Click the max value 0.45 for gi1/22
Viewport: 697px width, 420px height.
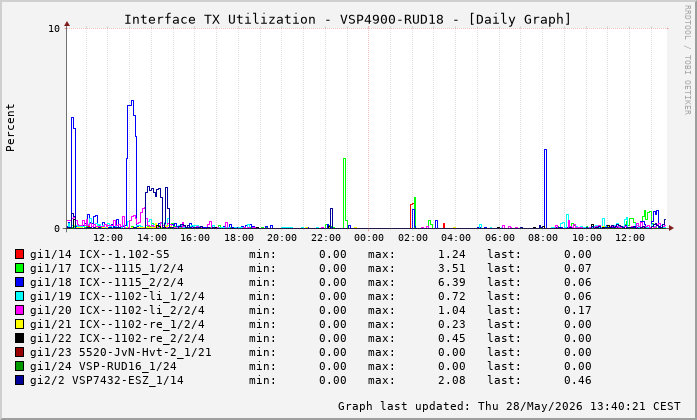452,338
